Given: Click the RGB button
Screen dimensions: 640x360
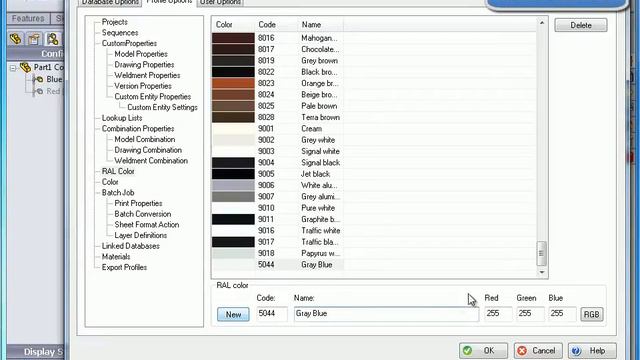Looking at the screenshot, I should (x=591, y=314).
